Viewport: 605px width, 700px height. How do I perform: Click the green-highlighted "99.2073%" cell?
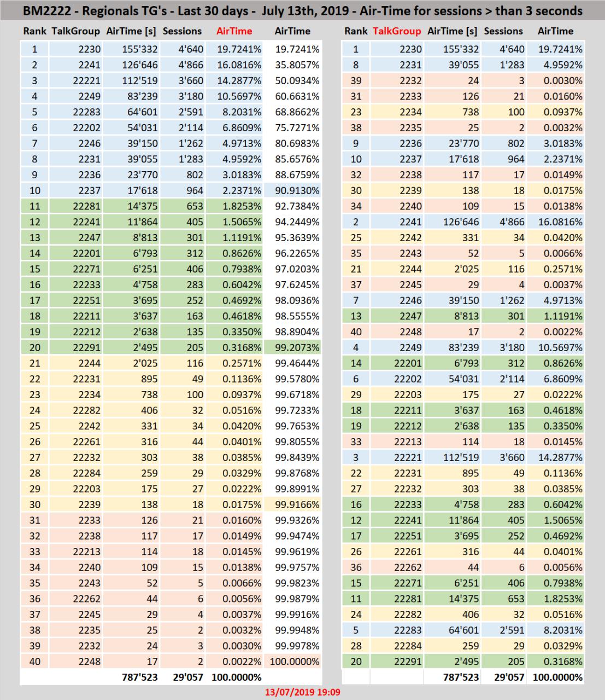[x=293, y=348]
